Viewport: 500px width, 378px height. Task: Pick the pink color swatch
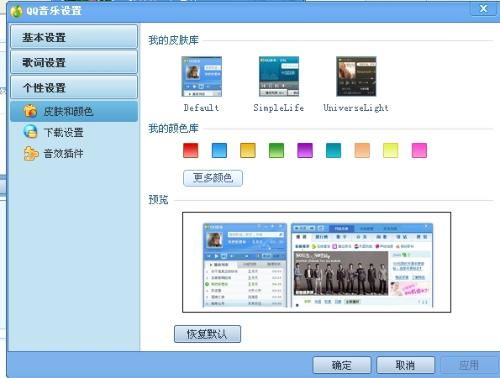coord(419,150)
